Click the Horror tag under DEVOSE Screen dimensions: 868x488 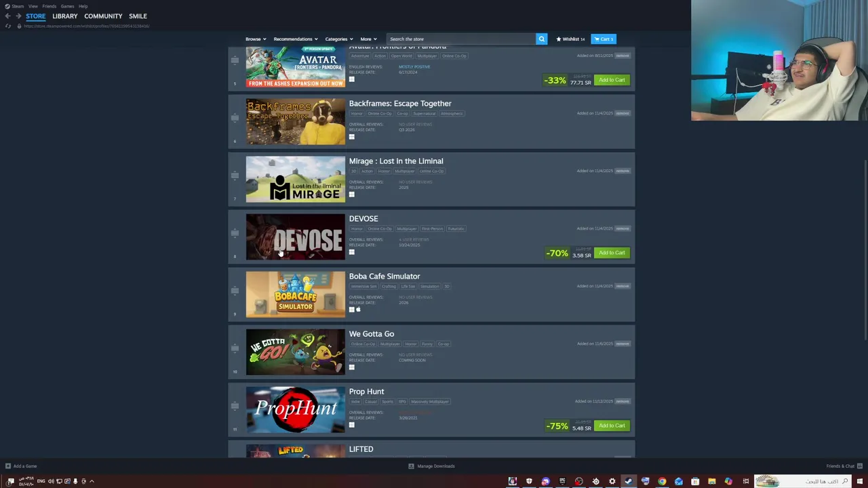[357, 229]
